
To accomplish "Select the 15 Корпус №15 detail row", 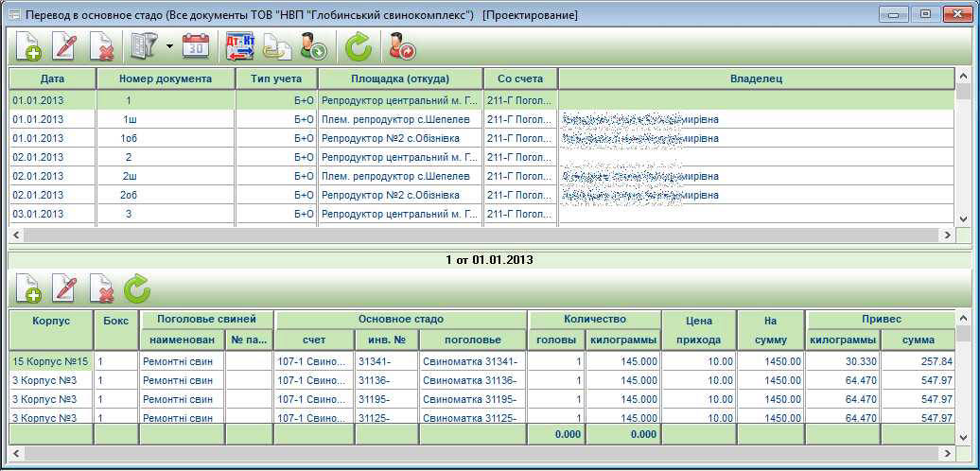I will pos(50,360).
